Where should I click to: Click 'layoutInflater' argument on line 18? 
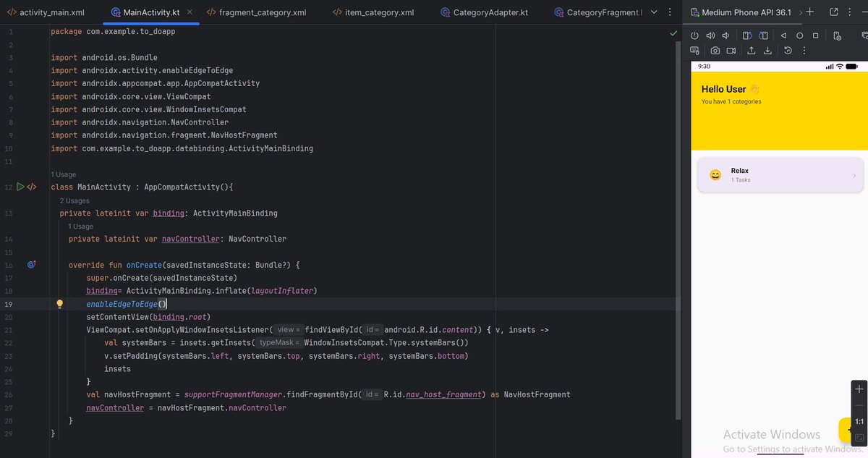[283, 291]
